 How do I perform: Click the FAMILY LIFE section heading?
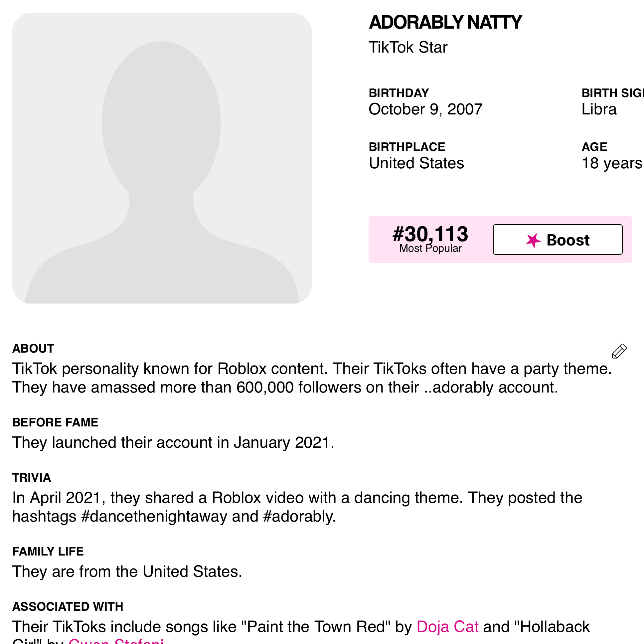[48, 551]
